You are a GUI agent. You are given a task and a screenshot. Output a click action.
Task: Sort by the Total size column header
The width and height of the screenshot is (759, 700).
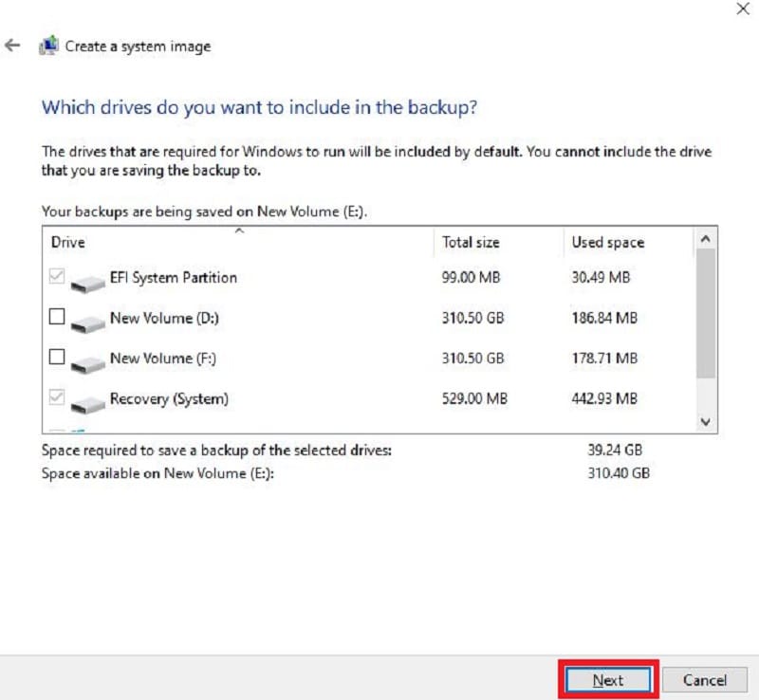click(499, 242)
